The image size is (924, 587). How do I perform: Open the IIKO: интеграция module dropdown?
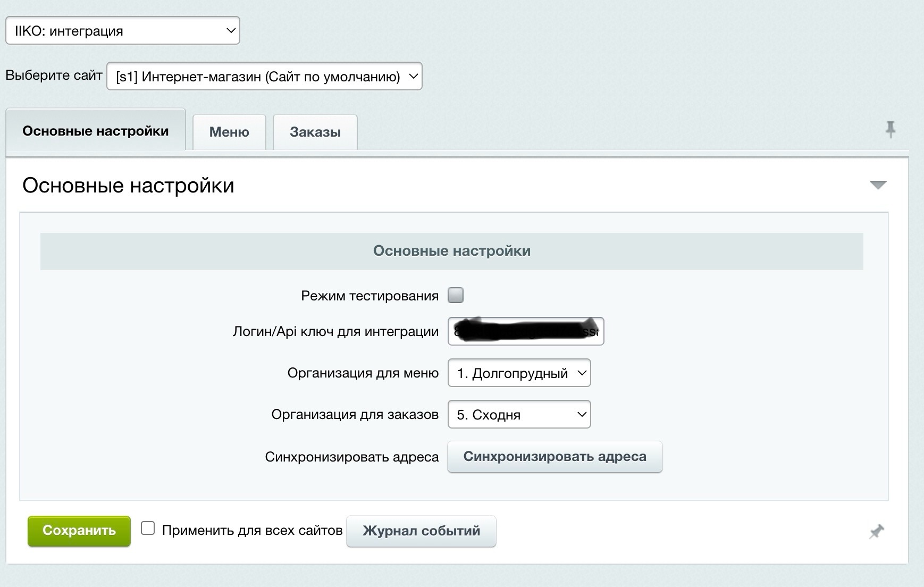(x=121, y=30)
